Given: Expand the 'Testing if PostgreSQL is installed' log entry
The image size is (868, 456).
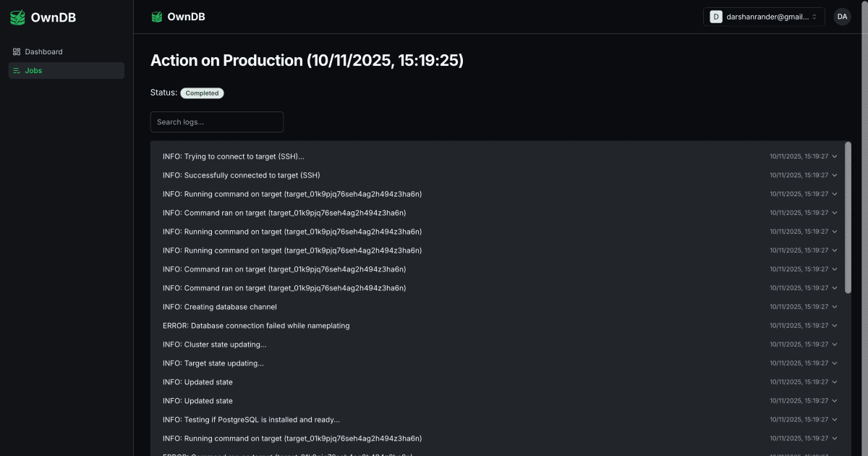Looking at the screenshot, I should pyautogui.click(x=834, y=419).
